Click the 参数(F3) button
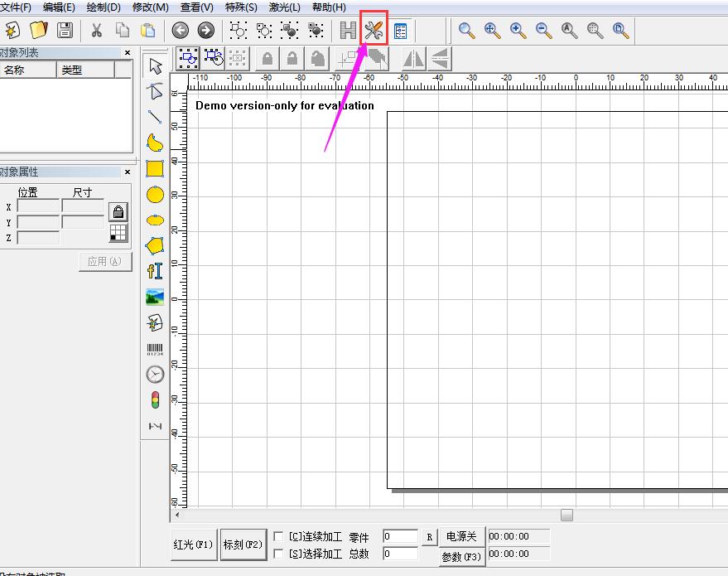 461,556
